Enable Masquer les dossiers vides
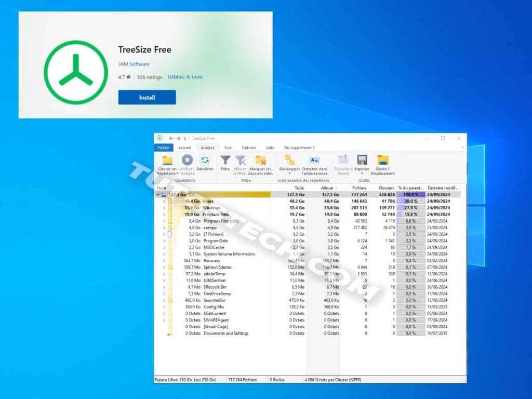The image size is (532, 399). (x=261, y=161)
